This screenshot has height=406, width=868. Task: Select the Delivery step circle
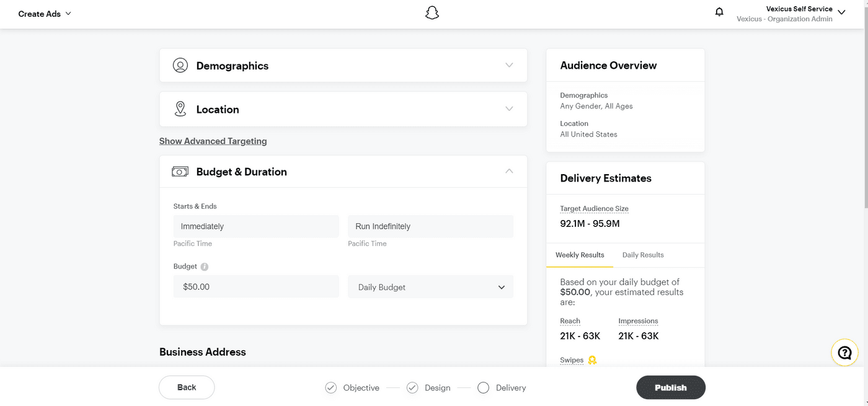(x=484, y=388)
